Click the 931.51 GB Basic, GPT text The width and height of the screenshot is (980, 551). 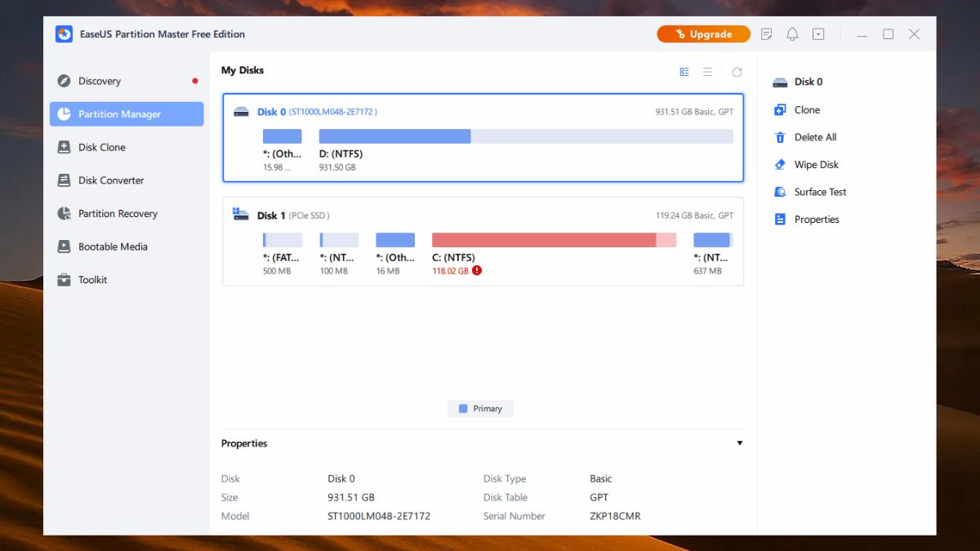coord(694,112)
